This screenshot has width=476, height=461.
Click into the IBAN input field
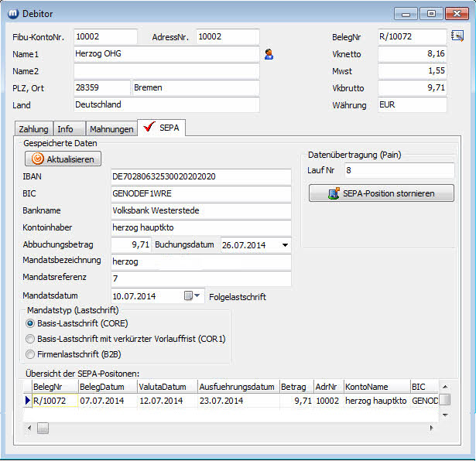click(200, 176)
